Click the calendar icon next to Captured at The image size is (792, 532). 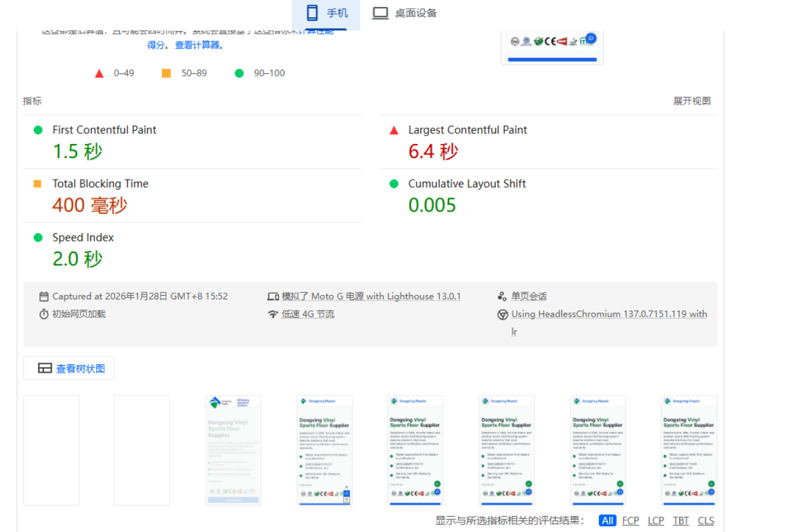tap(44, 296)
